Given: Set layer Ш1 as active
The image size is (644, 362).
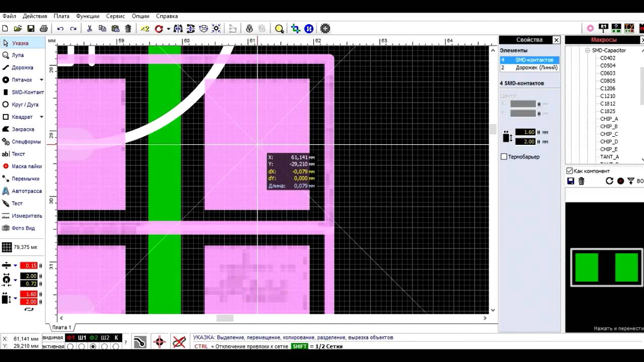Looking at the screenshot, I should (82, 346).
